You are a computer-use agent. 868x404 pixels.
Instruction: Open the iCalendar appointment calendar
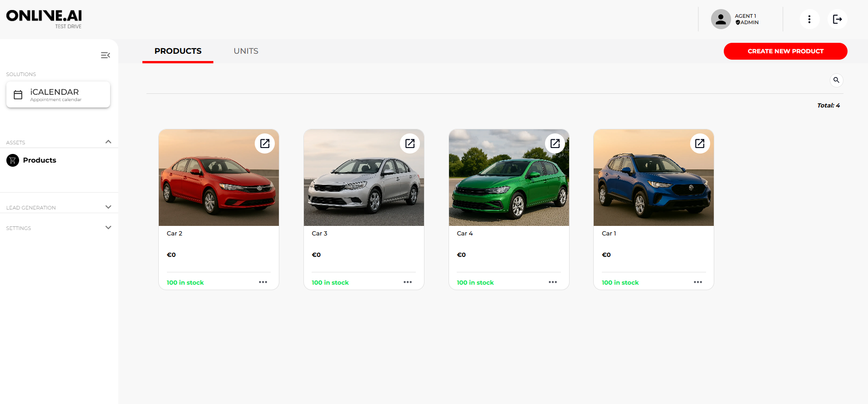tap(58, 95)
